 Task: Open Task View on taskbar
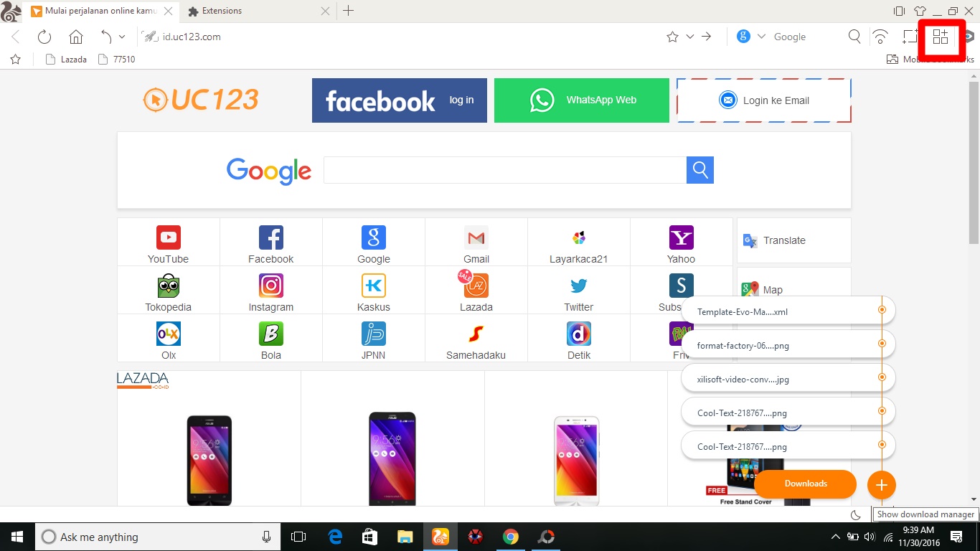(298, 537)
